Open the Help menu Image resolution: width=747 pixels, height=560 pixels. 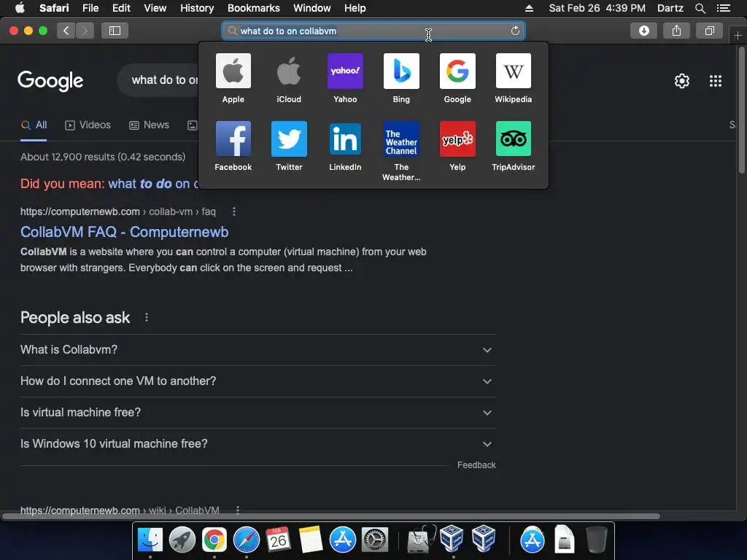tap(355, 8)
